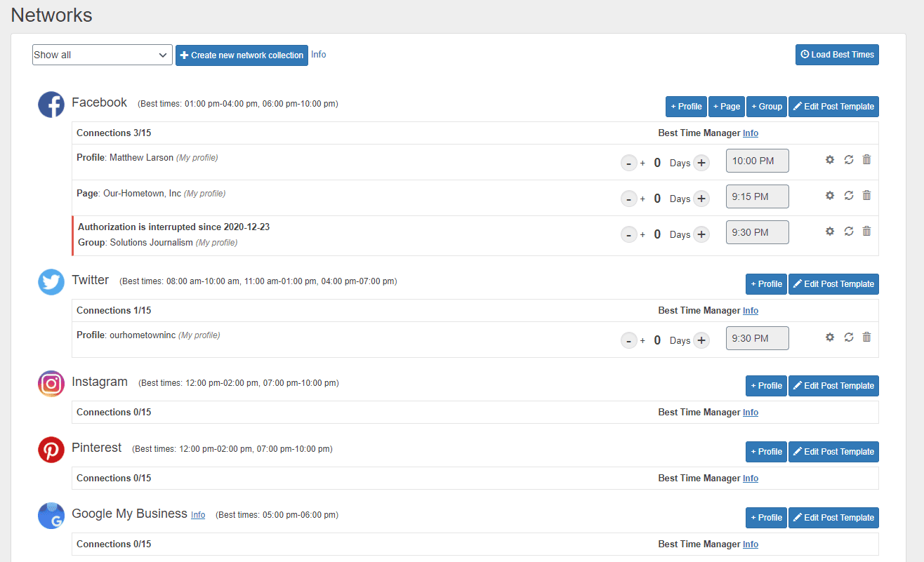
Task: Decrease days for Our-Hometown, Inc page
Action: click(629, 199)
